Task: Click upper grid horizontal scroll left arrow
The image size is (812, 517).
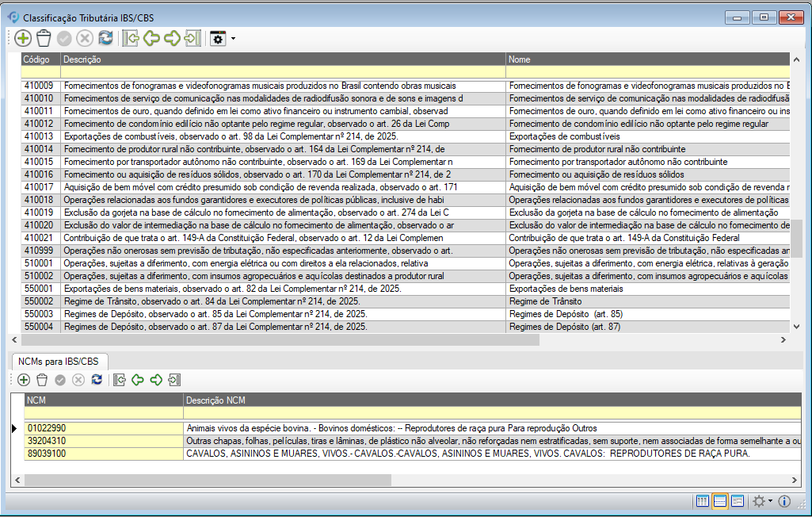Action: (x=14, y=340)
